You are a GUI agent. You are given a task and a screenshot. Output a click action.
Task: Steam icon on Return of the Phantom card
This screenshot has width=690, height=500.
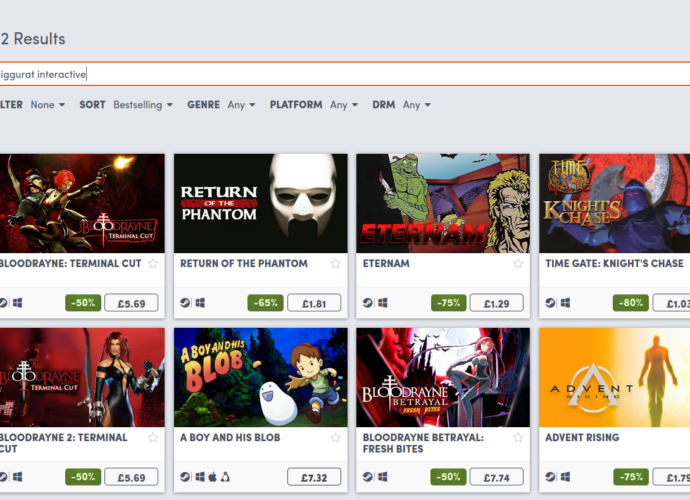coord(185,303)
